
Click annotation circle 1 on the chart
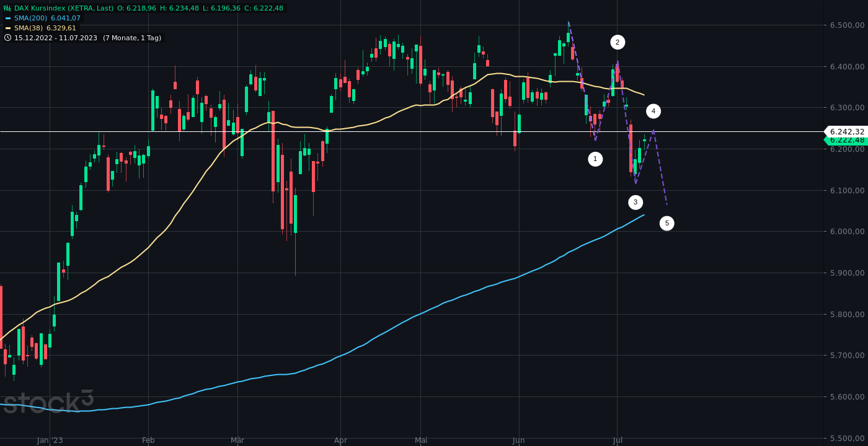coord(595,159)
